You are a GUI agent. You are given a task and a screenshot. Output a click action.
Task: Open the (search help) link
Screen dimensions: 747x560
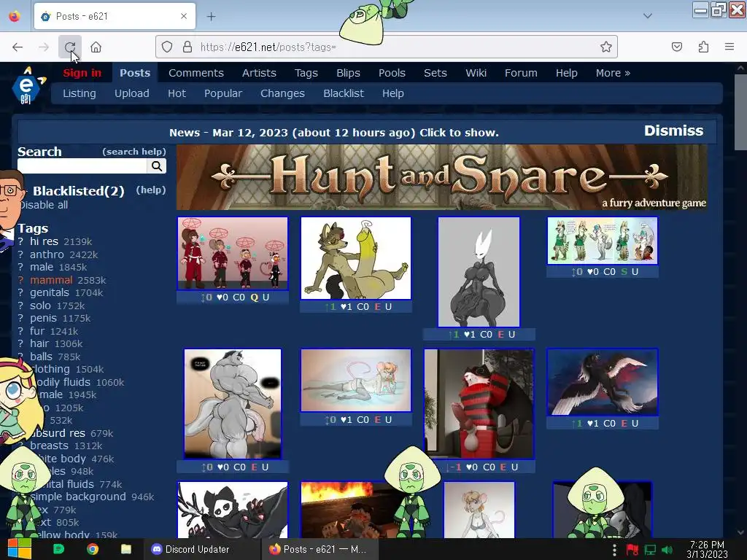coord(134,152)
